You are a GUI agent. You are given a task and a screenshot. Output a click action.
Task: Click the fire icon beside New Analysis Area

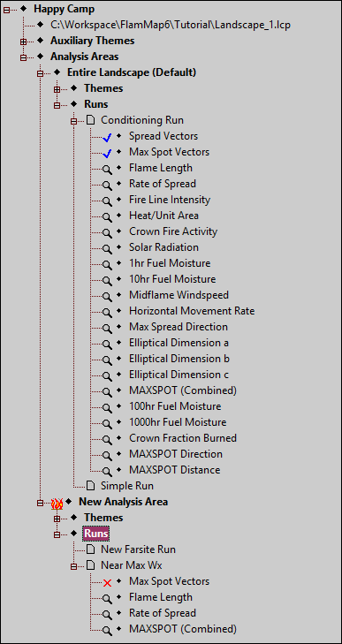(x=57, y=502)
